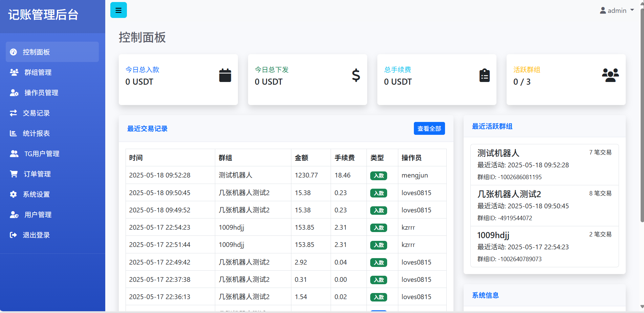This screenshot has height=313, width=644.
Task: Click the order management shopping cart icon
Action: (14, 174)
